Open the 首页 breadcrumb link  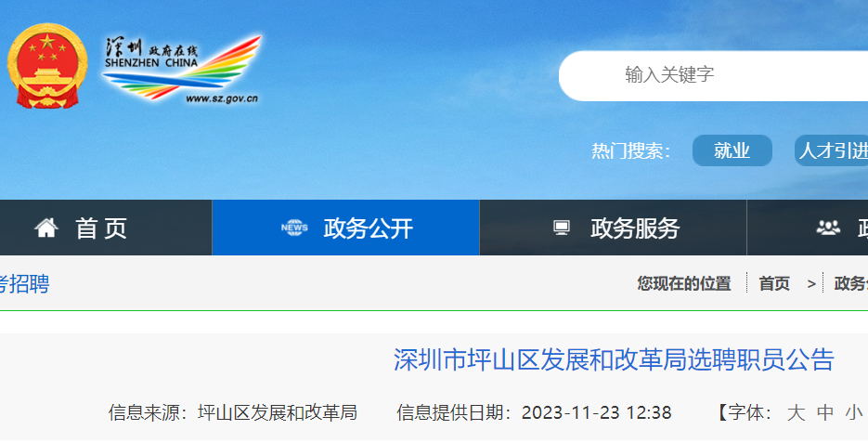click(774, 283)
